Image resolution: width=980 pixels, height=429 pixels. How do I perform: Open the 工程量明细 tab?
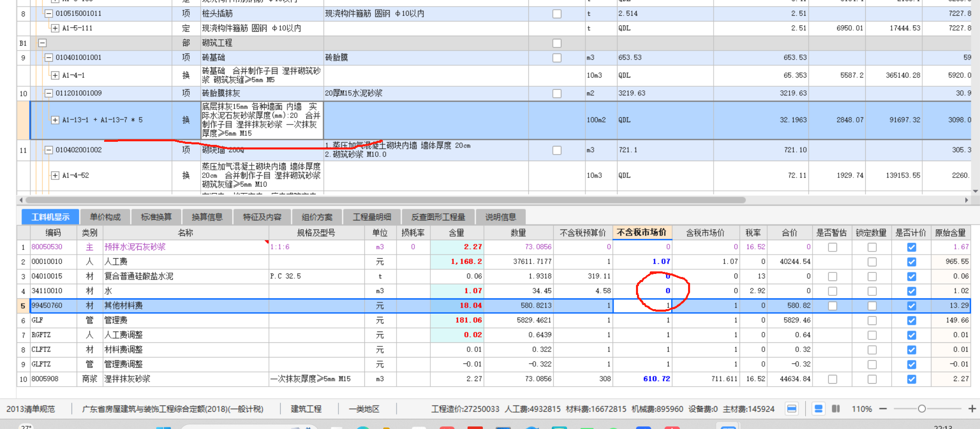[372, 217]
